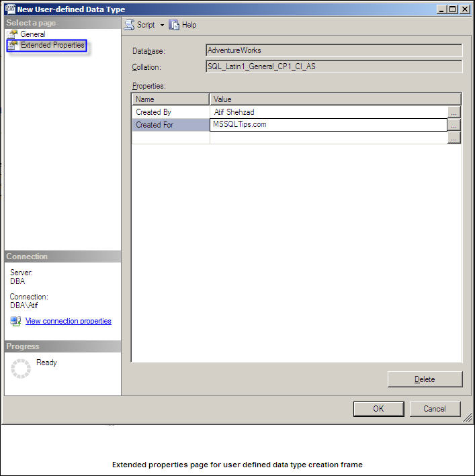This screenshot has width=475, height=476.
Task: Click the Script toolbar label
Action: click(x=146, y=25)
